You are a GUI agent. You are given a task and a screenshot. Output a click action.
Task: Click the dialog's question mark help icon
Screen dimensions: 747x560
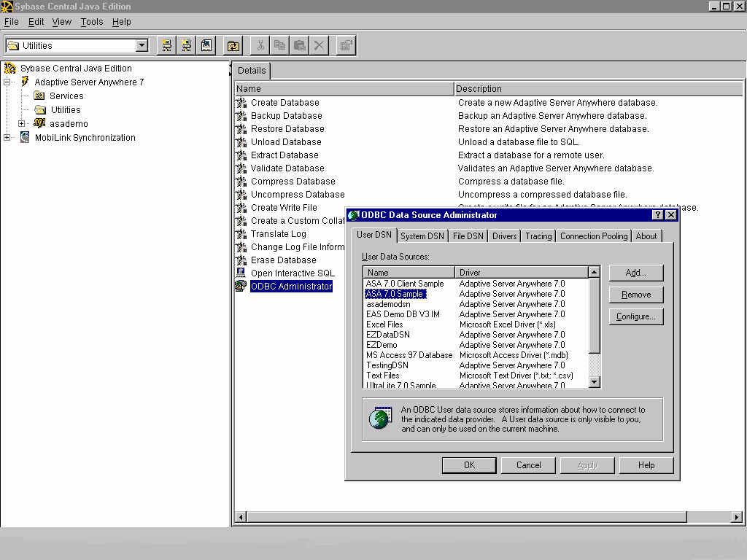[x=657, y=215]
